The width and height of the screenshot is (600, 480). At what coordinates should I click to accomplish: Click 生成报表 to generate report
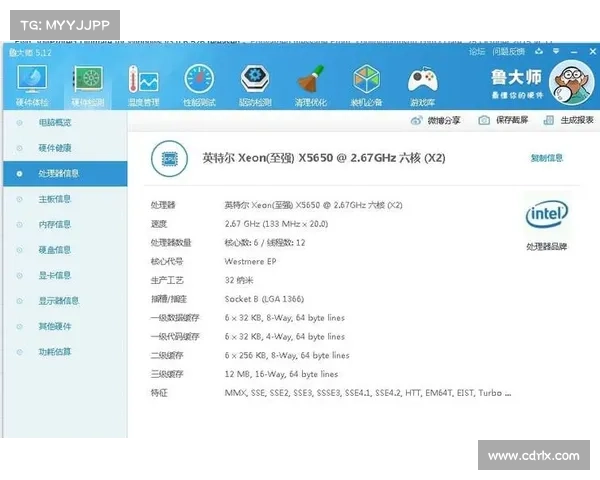pyautogui.click(x=569, y=120)
